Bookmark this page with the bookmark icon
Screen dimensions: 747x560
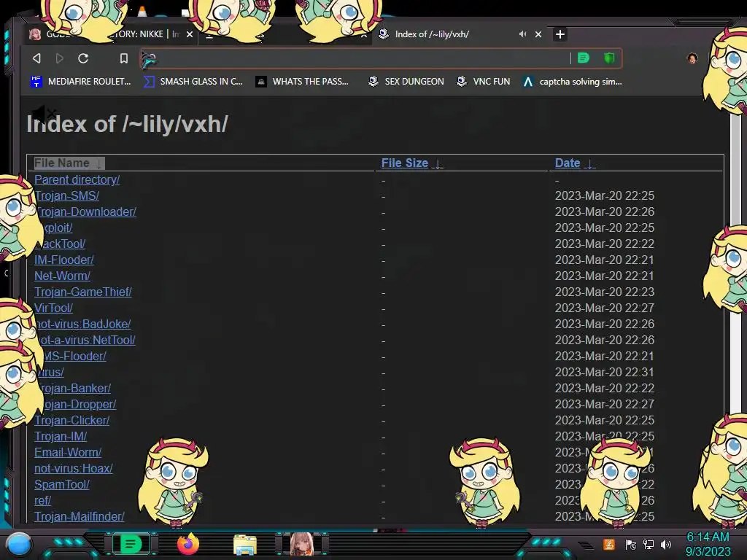point(124,58)
